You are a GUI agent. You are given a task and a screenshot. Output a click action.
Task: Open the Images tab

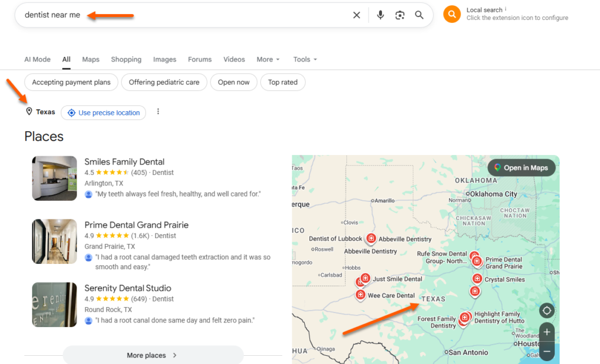[165, 59]
